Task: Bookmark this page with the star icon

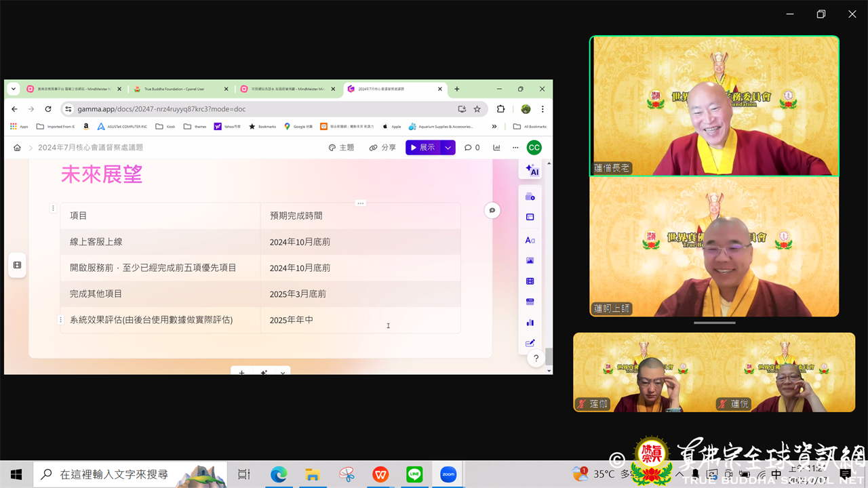Action: tap(477, 109)
